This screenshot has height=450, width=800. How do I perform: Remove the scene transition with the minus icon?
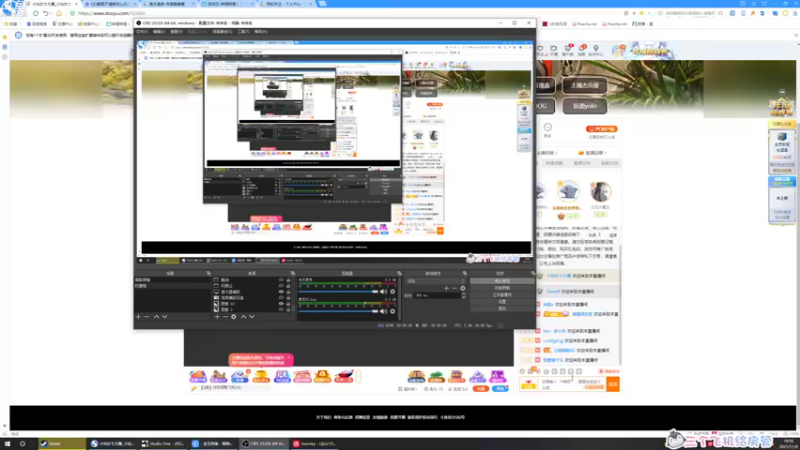point(455,288)
